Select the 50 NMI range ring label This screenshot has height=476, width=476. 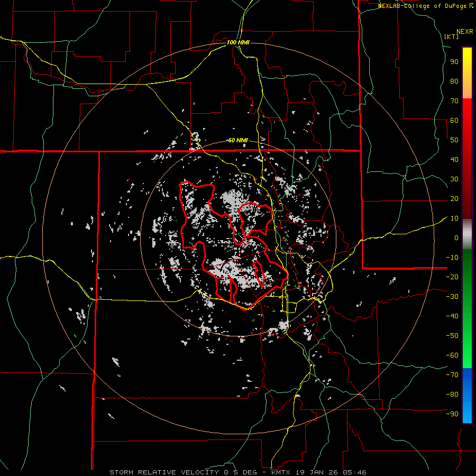point(238,140)
